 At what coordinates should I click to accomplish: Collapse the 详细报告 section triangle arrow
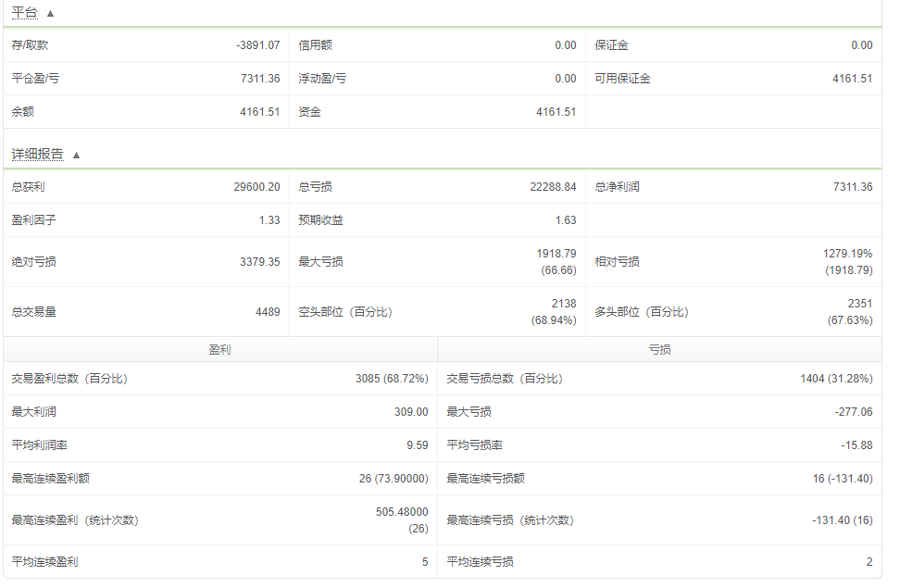click(x=76, y=155)
